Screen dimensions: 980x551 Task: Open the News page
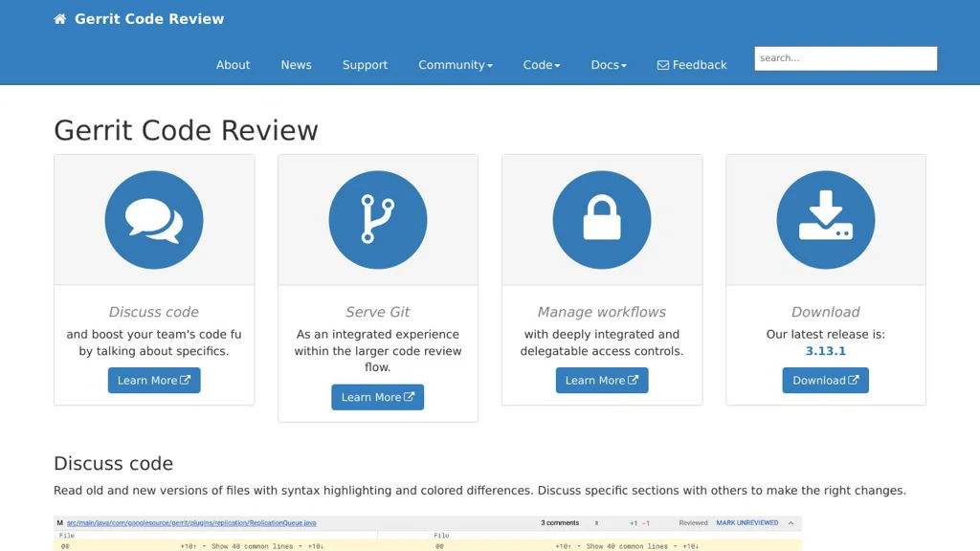coord(297,65)
